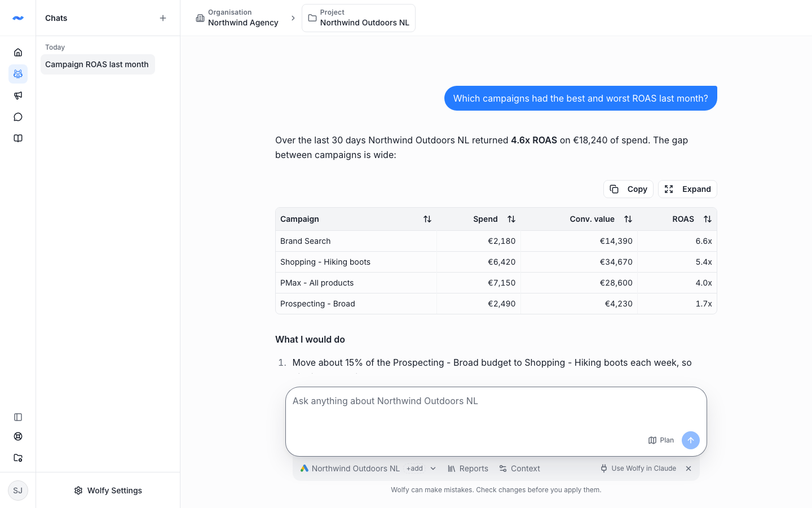Click the €14,390 conversion value cell
Screen dimensions: 812x508
[x=579, y=241]
